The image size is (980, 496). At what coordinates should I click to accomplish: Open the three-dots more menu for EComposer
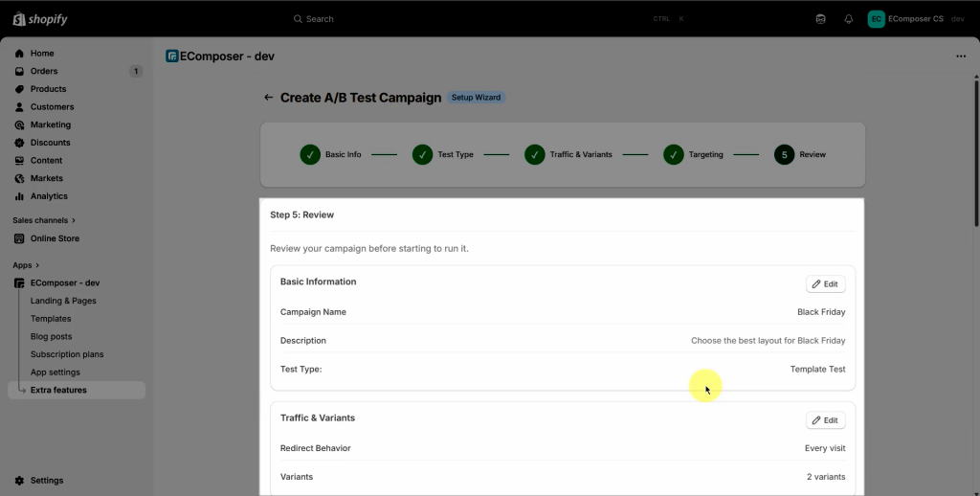coord(961,56)
